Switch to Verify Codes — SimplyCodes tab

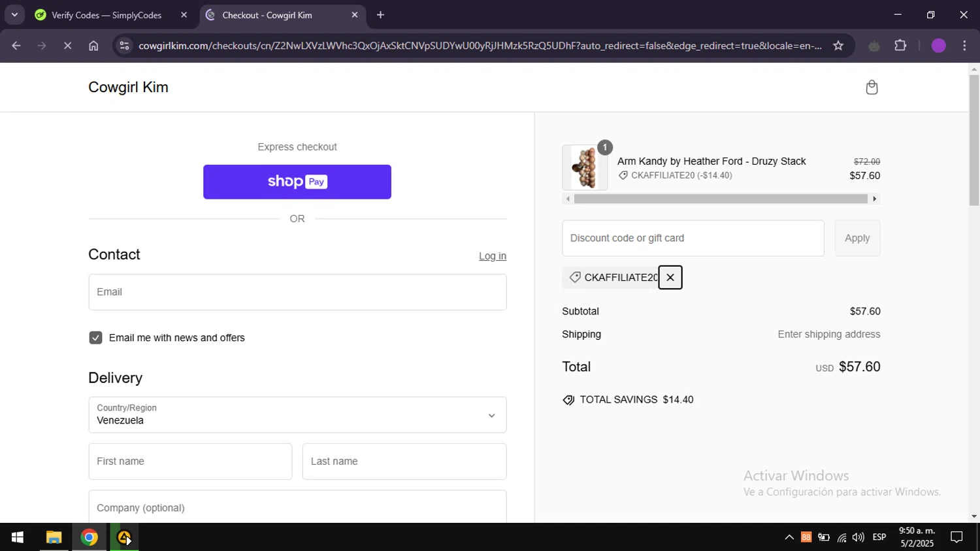point(106,15)
